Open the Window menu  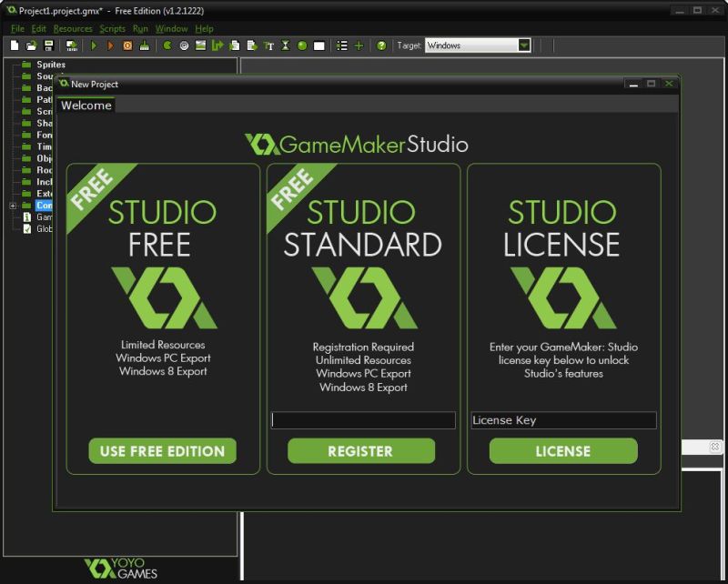click(x=171, y=29)
